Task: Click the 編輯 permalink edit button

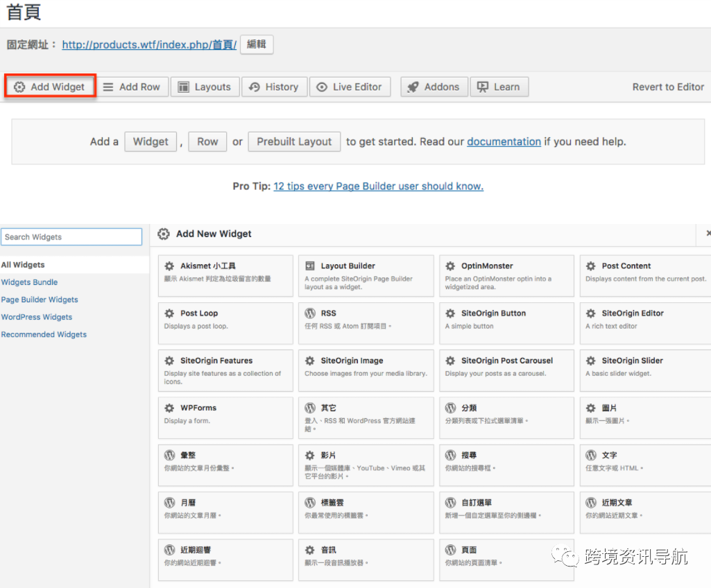Action: coord(257,44)
